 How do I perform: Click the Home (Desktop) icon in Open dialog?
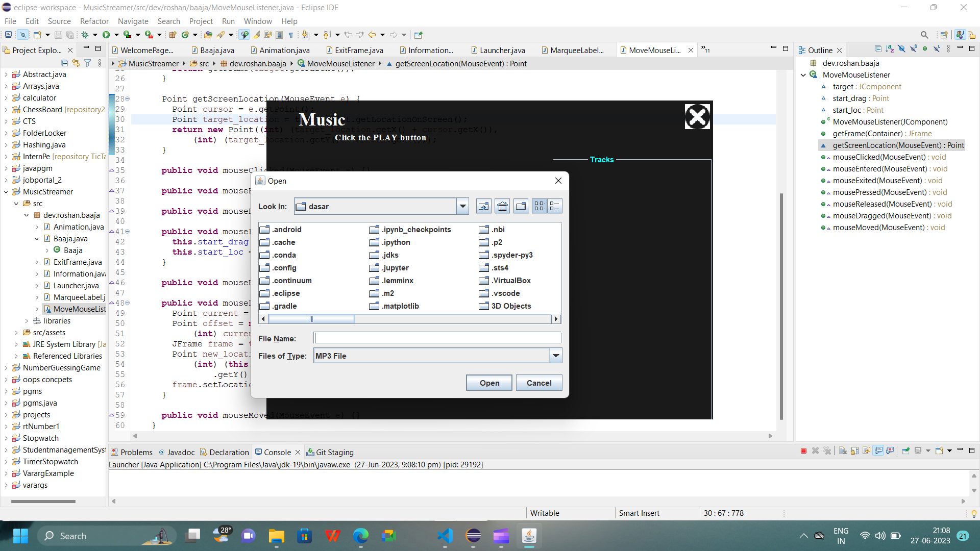(502, 206)
